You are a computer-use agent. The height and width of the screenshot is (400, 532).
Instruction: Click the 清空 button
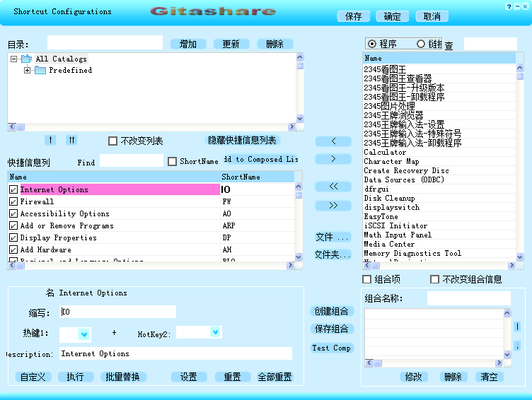coord(489,377)
